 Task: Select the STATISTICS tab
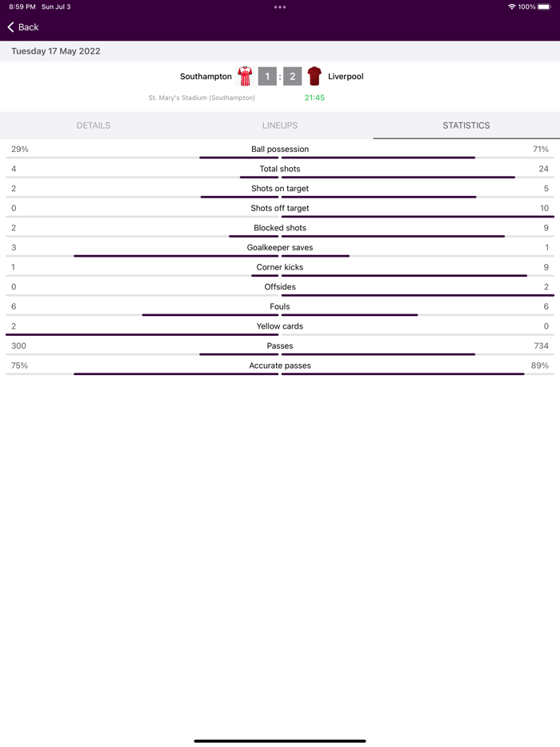click(466, 126)
